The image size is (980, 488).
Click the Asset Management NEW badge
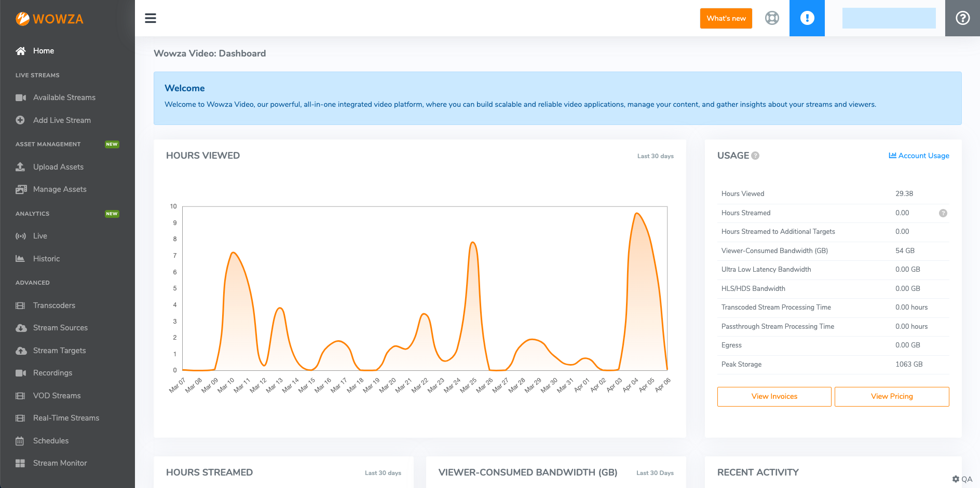coord(112,144)
